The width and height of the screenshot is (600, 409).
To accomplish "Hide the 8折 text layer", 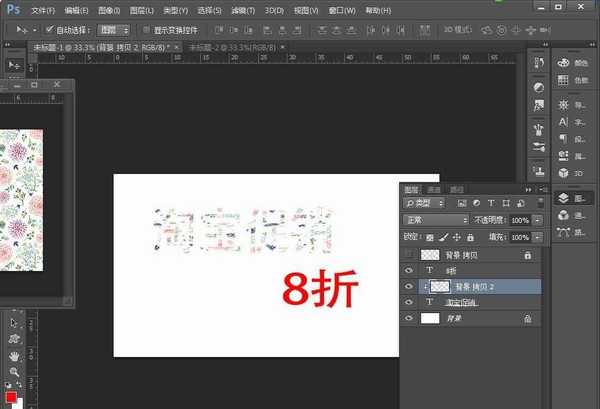I will pos(408,270).
